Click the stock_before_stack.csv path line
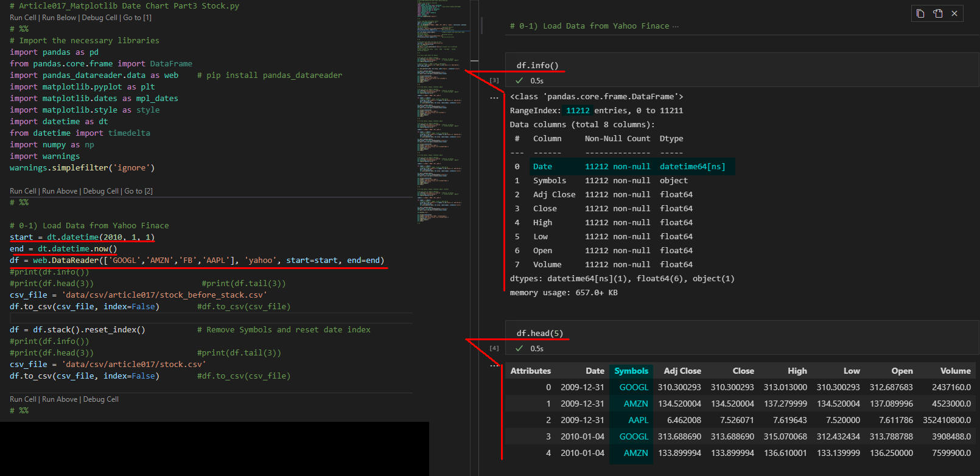The height and width of the screenshot is (476, 980). [138, 295]
